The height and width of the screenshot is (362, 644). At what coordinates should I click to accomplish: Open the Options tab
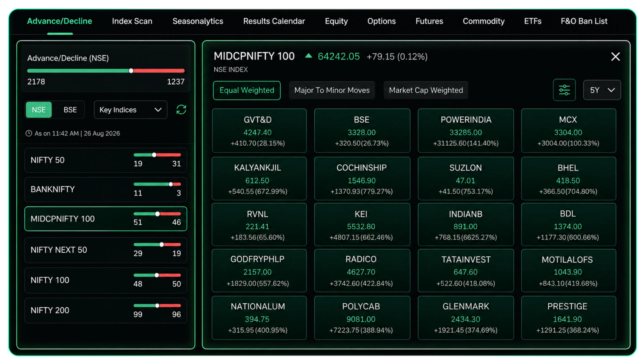tap(381, 21)
